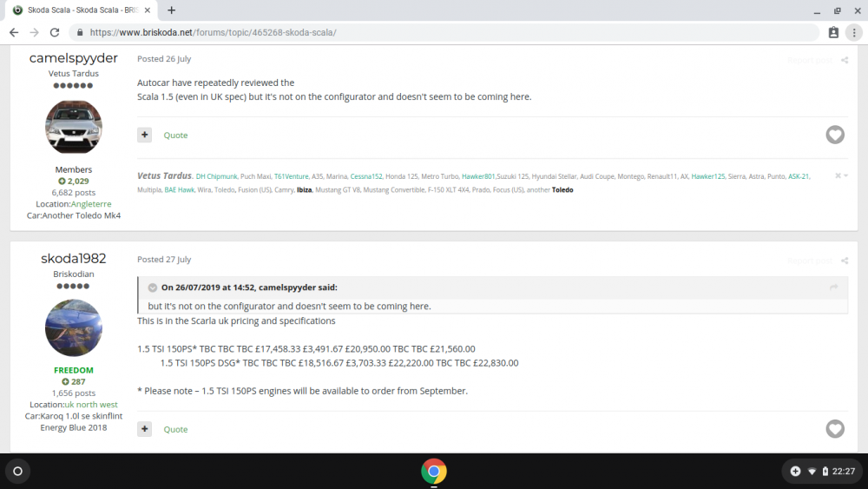868x489 pixels.
Task: Click 6,682 posts count
Action: (x=74, y=192)
